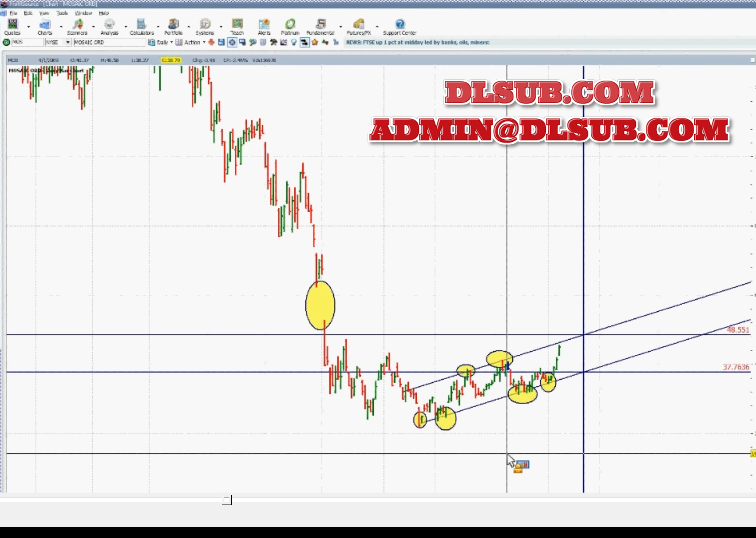Open the Window menu
756x538 pixels.
point(83,13)
